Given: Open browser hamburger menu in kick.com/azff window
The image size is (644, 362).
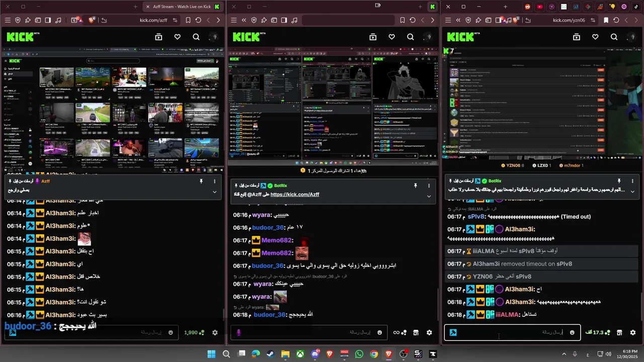Looking at the screenshot, I should click(8, 20).
